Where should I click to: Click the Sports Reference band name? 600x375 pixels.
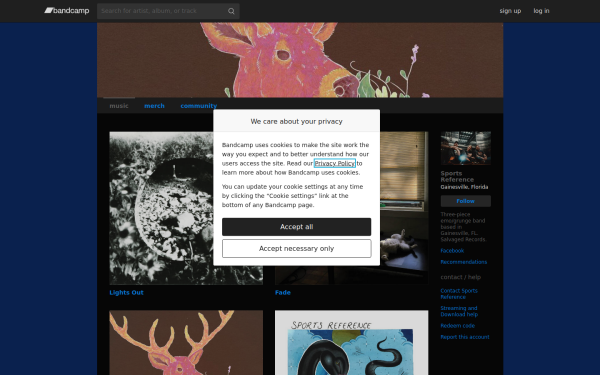pyautogui.click(x=457, y=176)
